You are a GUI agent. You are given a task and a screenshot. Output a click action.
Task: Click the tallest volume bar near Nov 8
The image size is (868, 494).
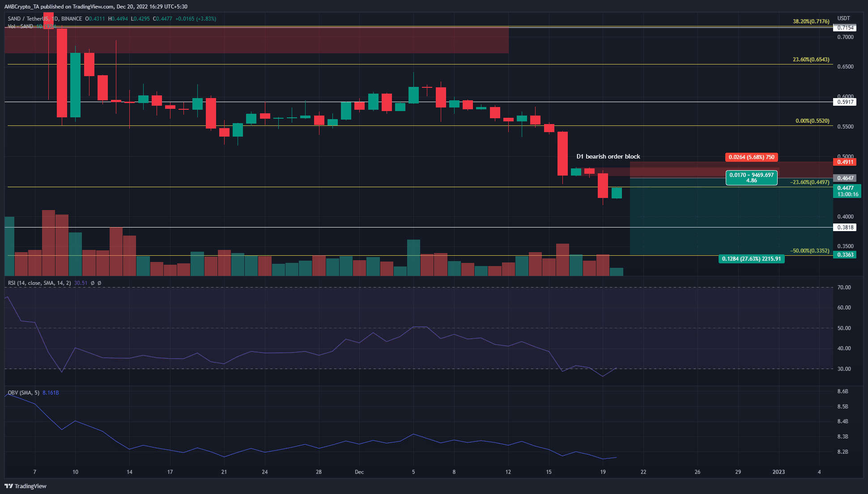point(48,243)
